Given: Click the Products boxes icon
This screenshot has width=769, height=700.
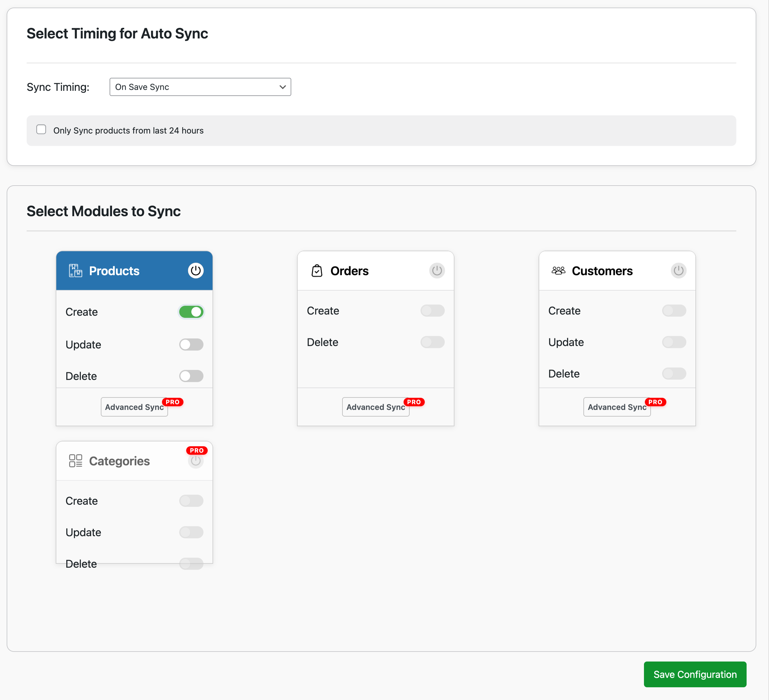Looking at the screenshot, I should tap(75, 270).
